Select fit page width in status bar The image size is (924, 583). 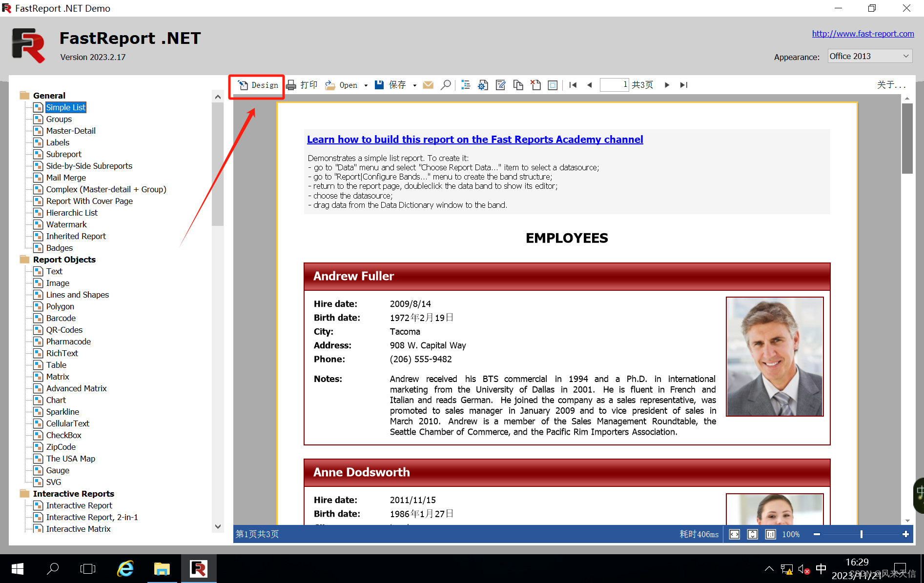tap(734, 534)
